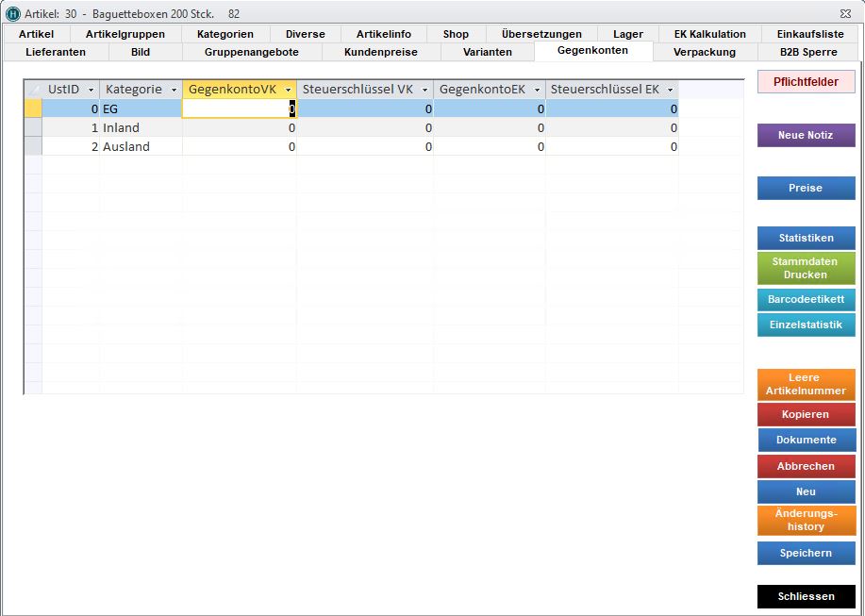Open Statistiken from the side panel
This screenshot has height=616, width=865.
point(806,238)
